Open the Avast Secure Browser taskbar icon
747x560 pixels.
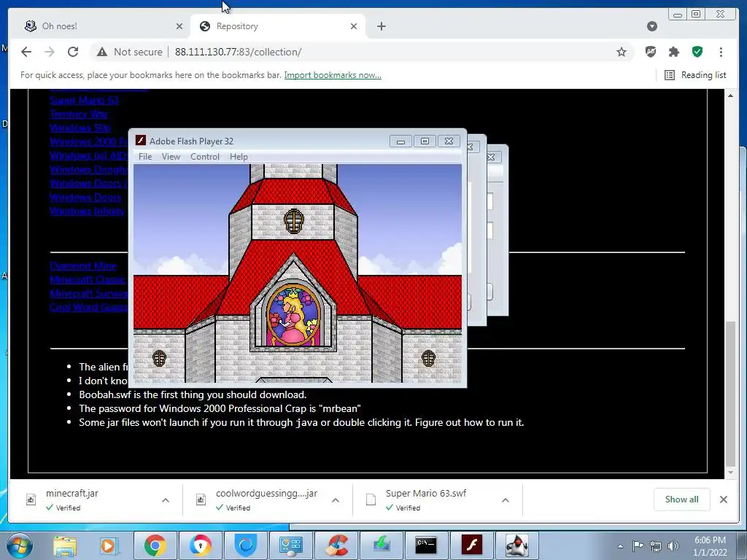(x=201, y=545)
